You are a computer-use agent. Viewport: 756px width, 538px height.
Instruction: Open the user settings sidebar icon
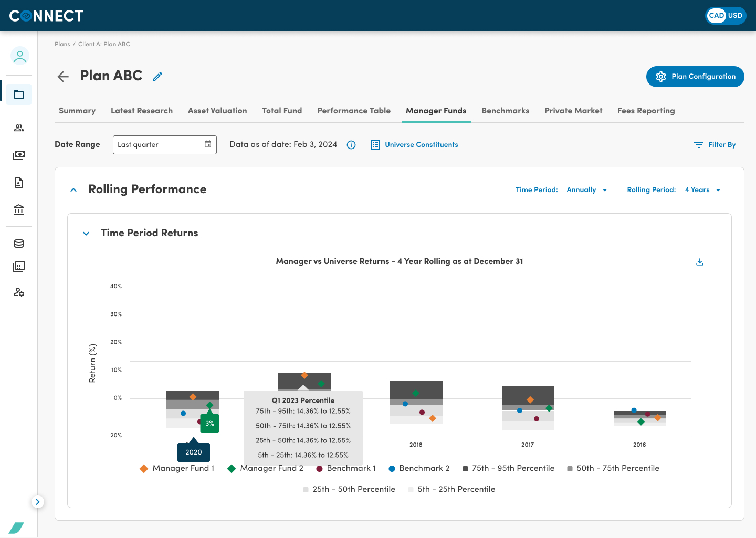(19, 292)
